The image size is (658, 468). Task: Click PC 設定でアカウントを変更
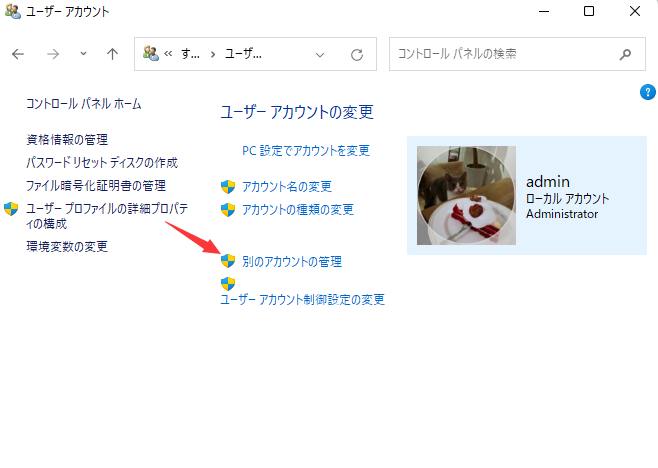pyautogui.click(x=306, y=150)
